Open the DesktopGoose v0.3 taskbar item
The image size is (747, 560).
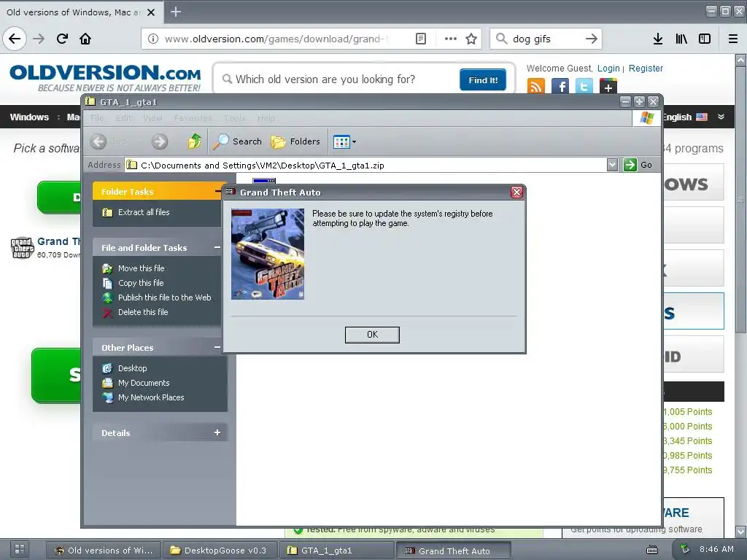click(x=219, y=551)
